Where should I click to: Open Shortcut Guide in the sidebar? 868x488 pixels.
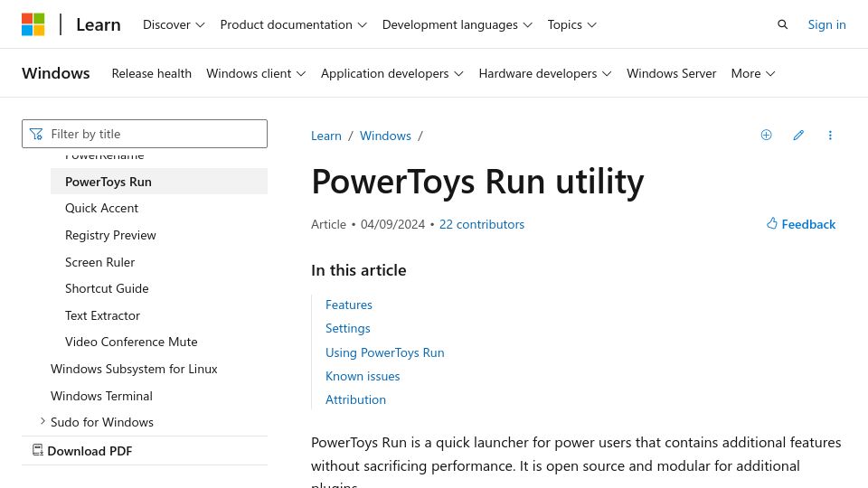(107, 289)
